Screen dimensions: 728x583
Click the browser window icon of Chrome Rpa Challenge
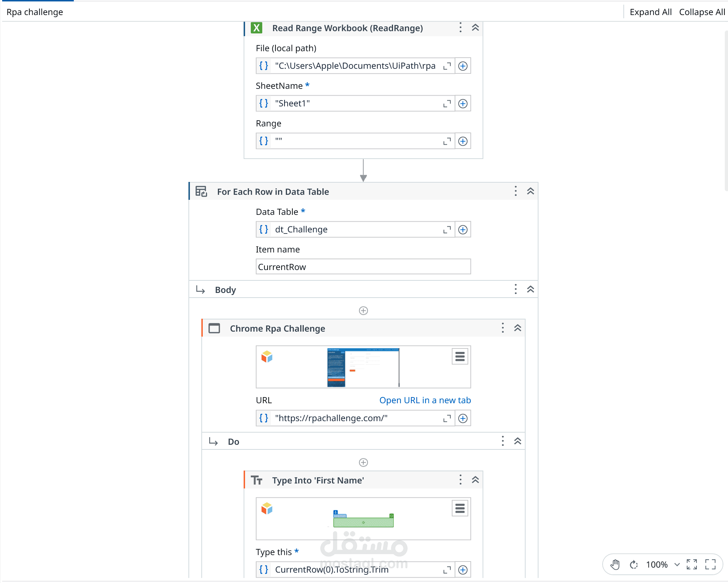214,328
